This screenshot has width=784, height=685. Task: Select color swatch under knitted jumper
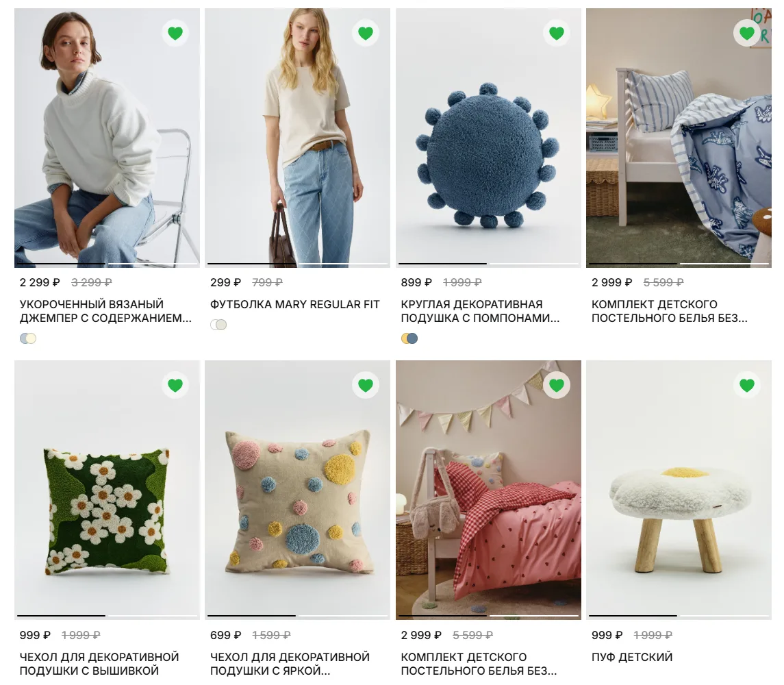click(28, 338)
